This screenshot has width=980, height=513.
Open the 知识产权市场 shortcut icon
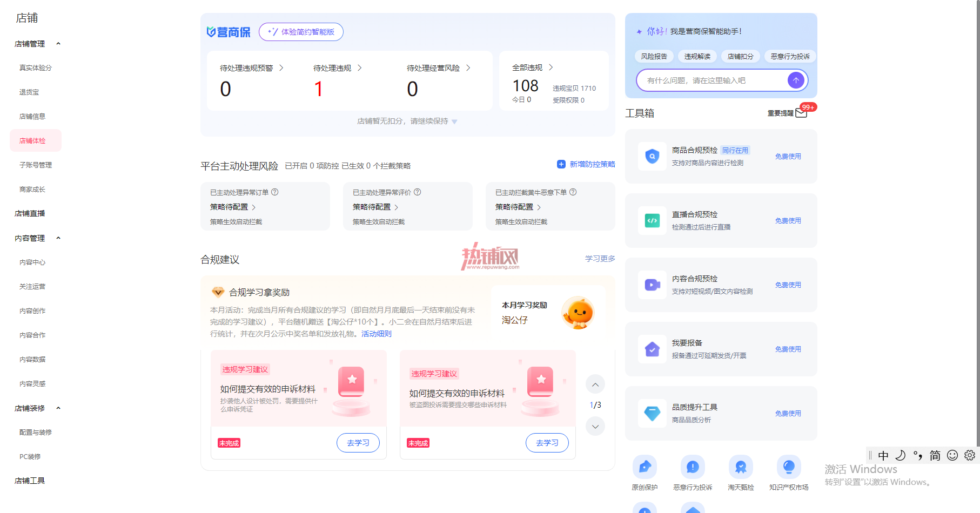(789, 467)
